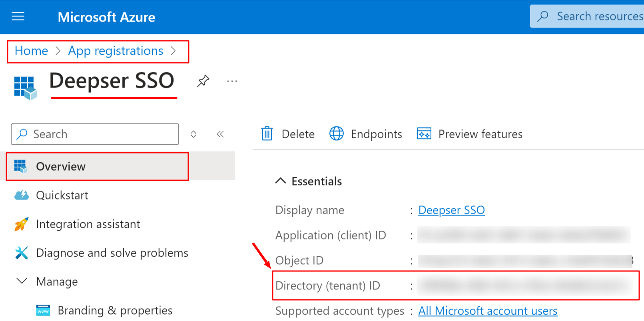Collapse the Manage section
644x321 pixels.
57,282
